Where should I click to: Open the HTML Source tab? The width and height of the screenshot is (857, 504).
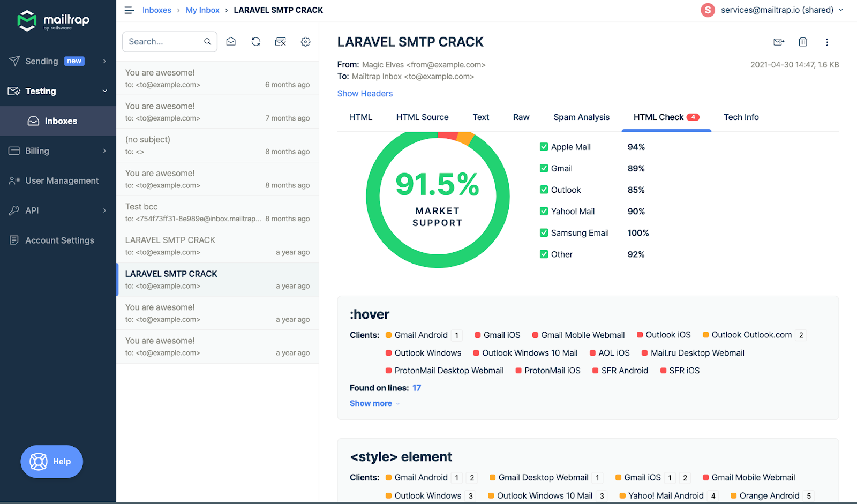pyautogui.click(x=422, y=117)
